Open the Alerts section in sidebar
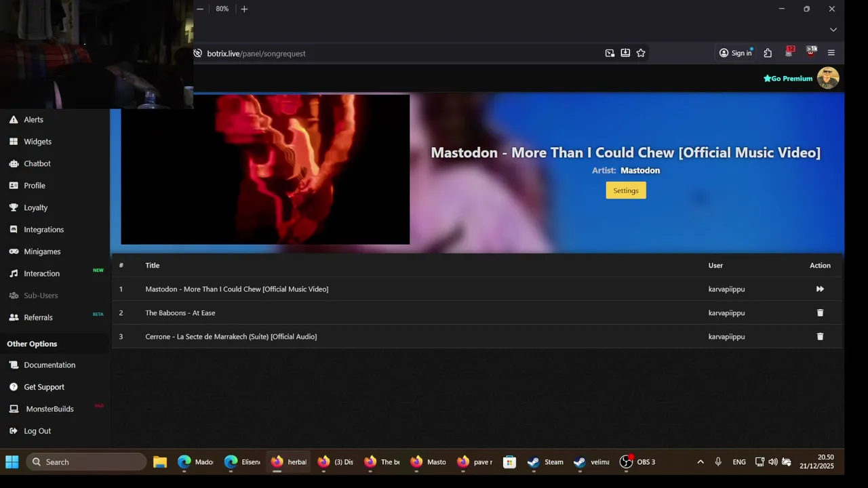The height and width of the screenshot is (488, 868). [x=33, y=119]
